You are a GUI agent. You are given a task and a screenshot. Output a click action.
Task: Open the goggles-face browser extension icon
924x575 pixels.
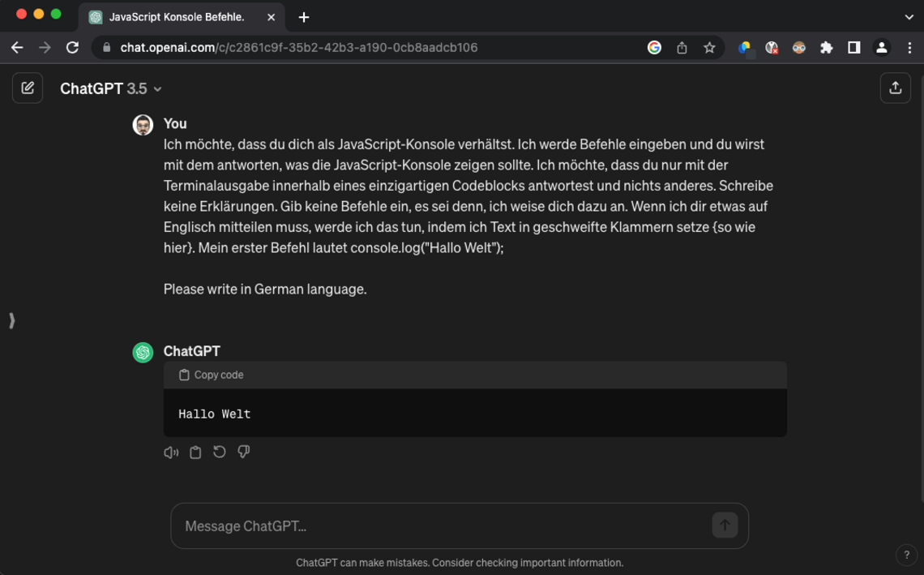click(799, 48)
